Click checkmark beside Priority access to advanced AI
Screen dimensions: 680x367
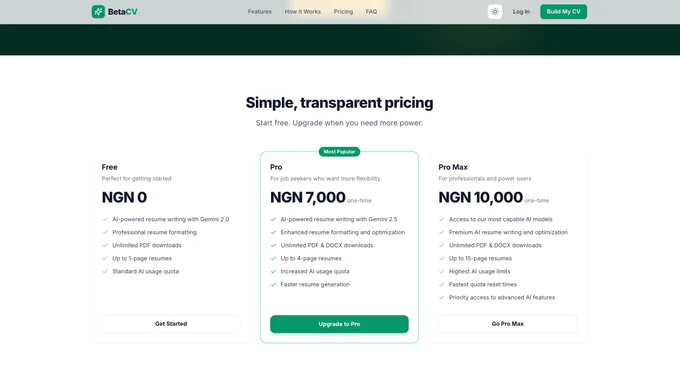(441, 298)
